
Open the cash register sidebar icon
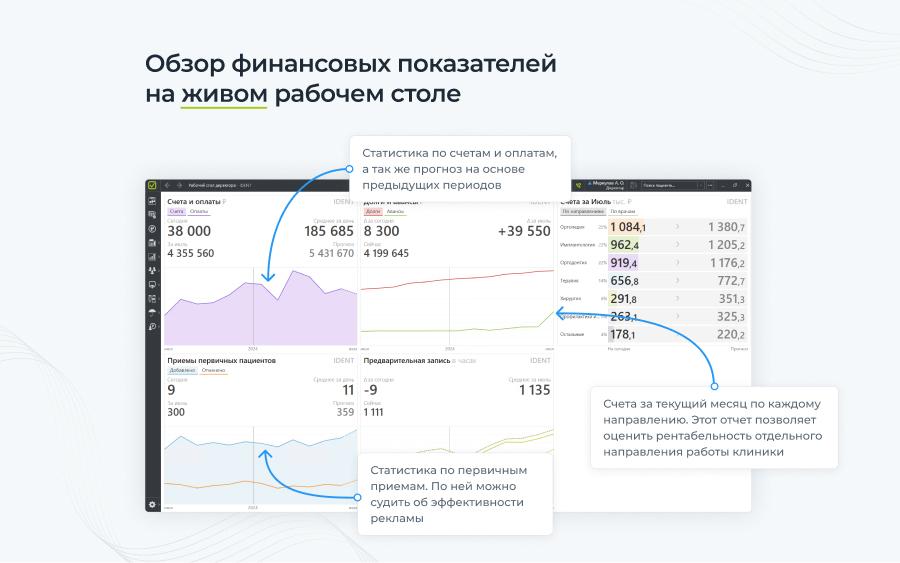pos(152,243)
